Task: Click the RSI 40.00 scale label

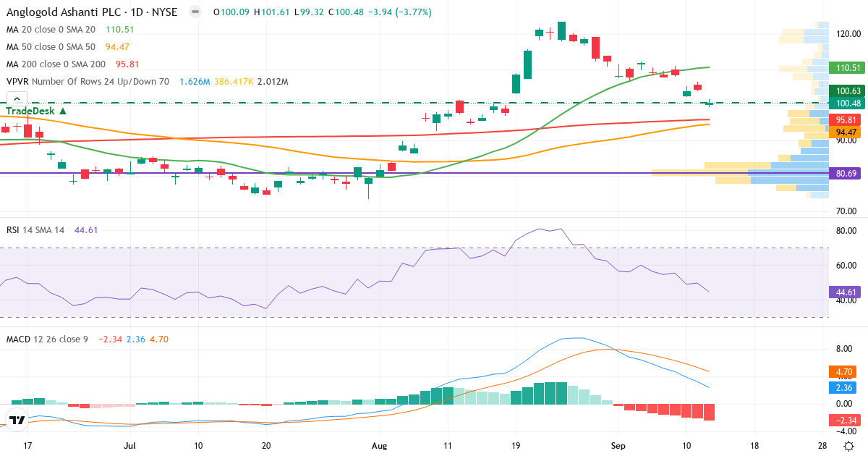Action: [x=846, y=301]
